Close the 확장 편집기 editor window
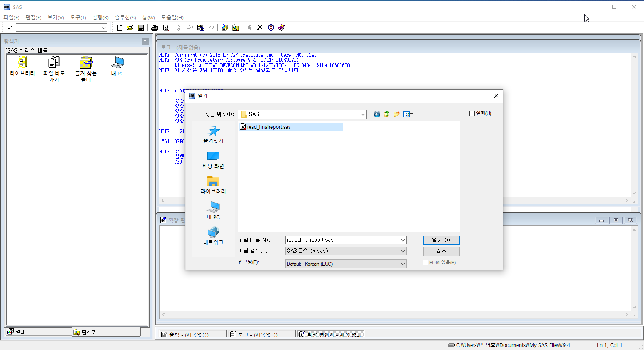The width and height of the screenshot is (644, 350). pos(630,220)
